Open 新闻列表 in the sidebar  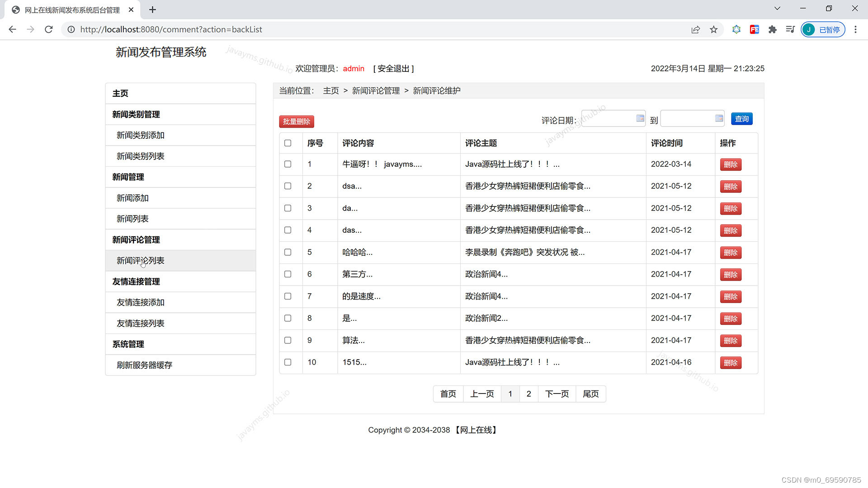coord(180,219)
